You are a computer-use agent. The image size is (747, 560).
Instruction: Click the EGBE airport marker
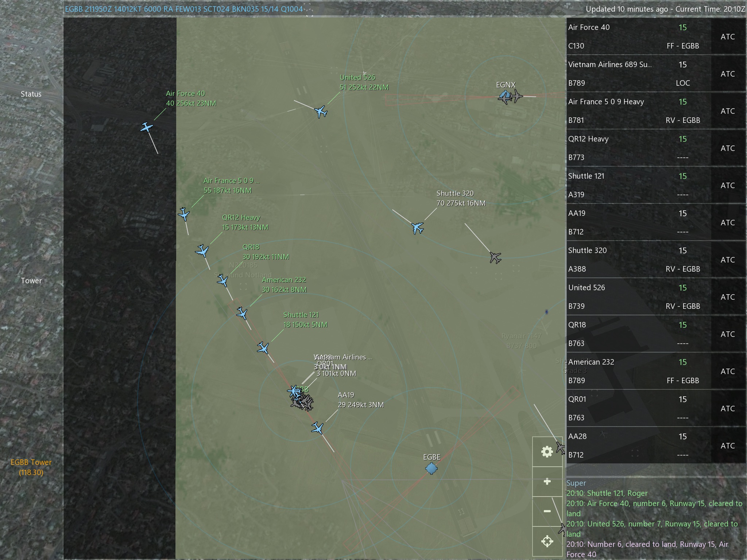click(431, 468)
